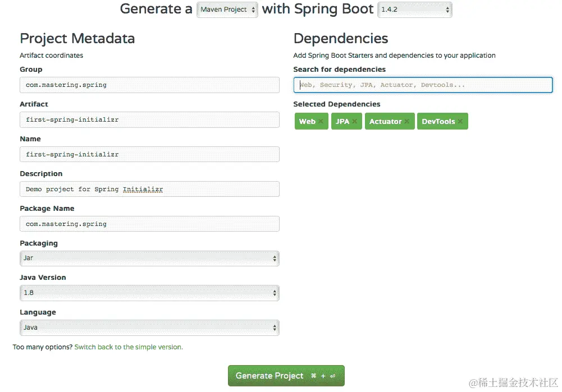This screenshot has width=562, height=392.
Task: Click the Web dependency tag label
Action: point(307,122)
